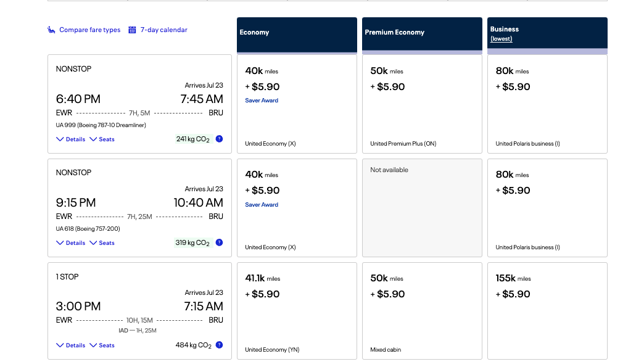Select 80k miles Business fare on UA 618
This screenshot has width=644, height=364.
[x=547, y=207]
